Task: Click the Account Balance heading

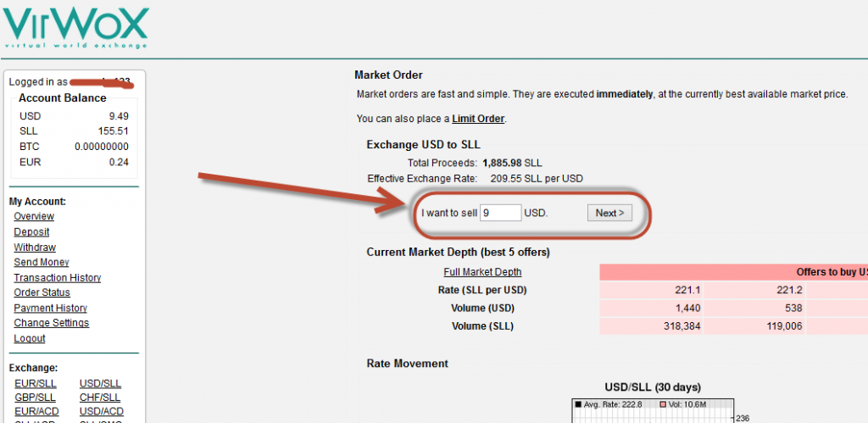Action: pos(63,98)
